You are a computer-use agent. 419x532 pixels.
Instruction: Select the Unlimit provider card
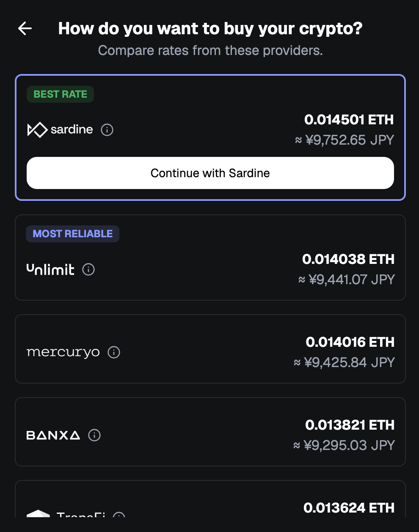pos(210,258)
